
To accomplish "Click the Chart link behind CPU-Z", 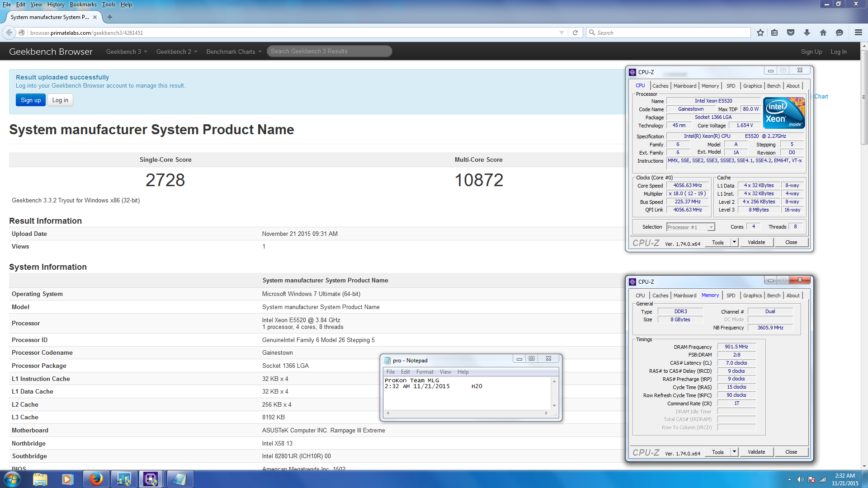I will pyautogui.click(x=821, y=96).
